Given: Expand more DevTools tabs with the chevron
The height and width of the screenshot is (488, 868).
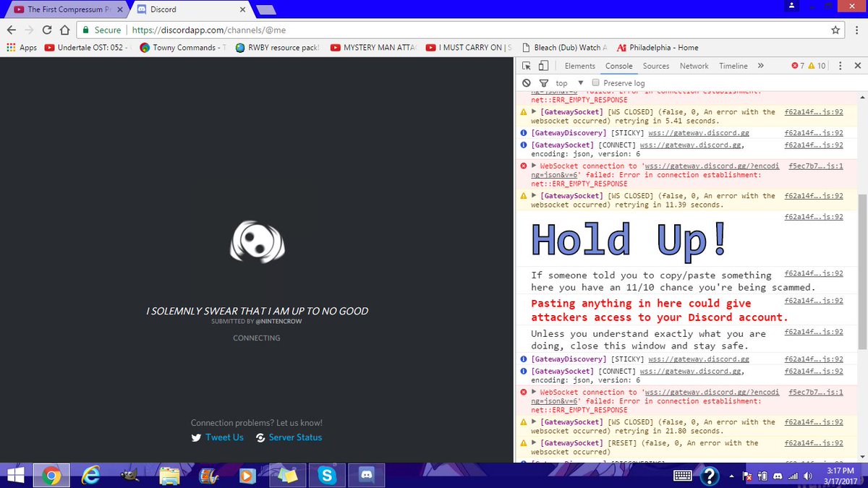Looking at the screenshot, I should (760, 66).
